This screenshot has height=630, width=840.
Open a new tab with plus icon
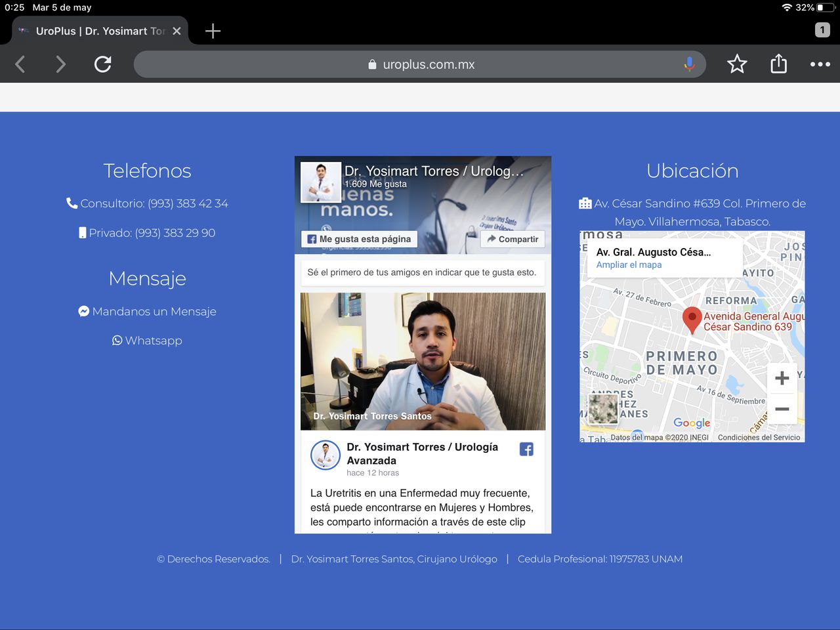(x=213, y=31)
